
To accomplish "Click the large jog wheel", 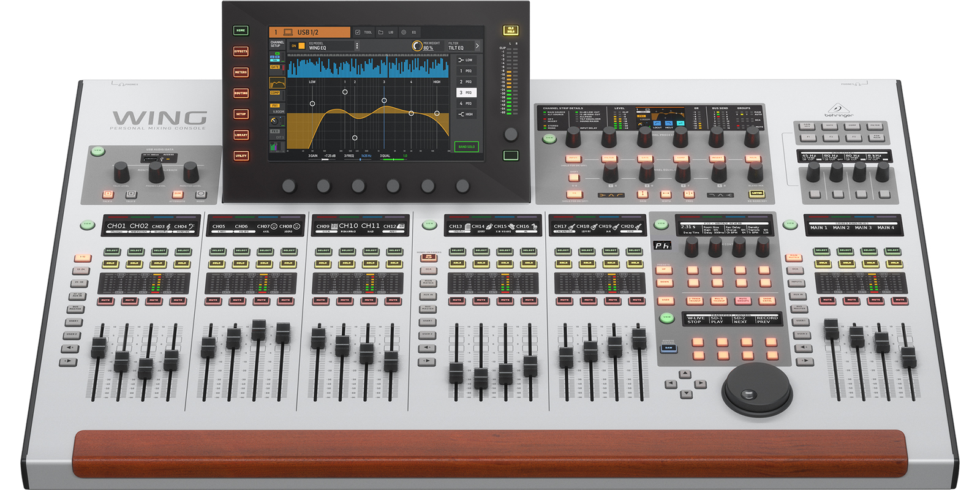I will click(x=756, y=387).
